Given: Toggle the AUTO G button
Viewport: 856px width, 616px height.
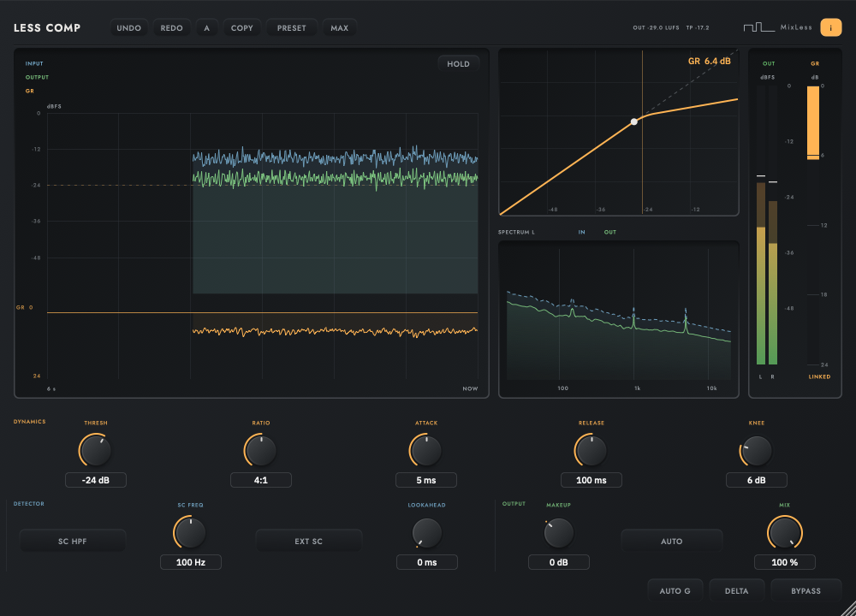Looking at the screenshot, I should [x=675, y=591].
